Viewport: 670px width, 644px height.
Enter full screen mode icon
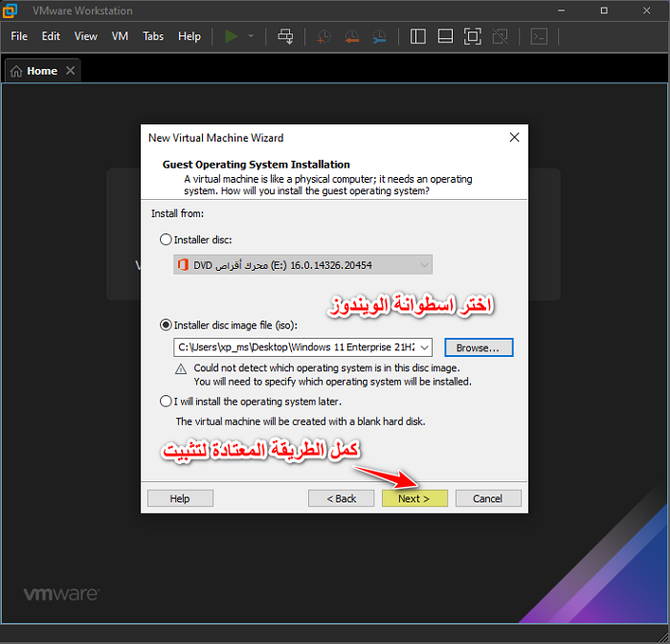(x=473, y=36)
